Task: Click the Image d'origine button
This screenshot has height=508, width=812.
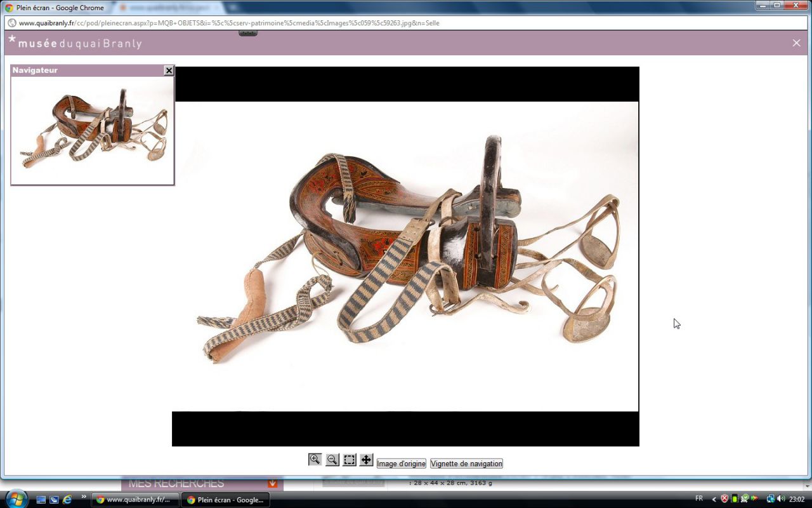Action: coord(401,464)
